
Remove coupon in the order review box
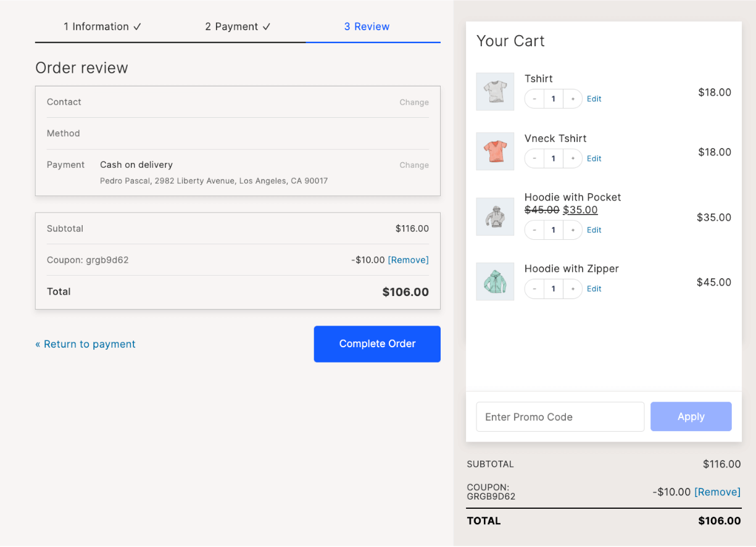tap(408, 260)
